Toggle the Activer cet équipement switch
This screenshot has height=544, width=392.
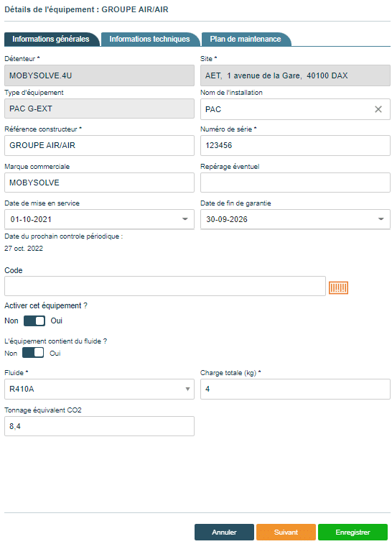pyautogui.click(x=34, y=321)
